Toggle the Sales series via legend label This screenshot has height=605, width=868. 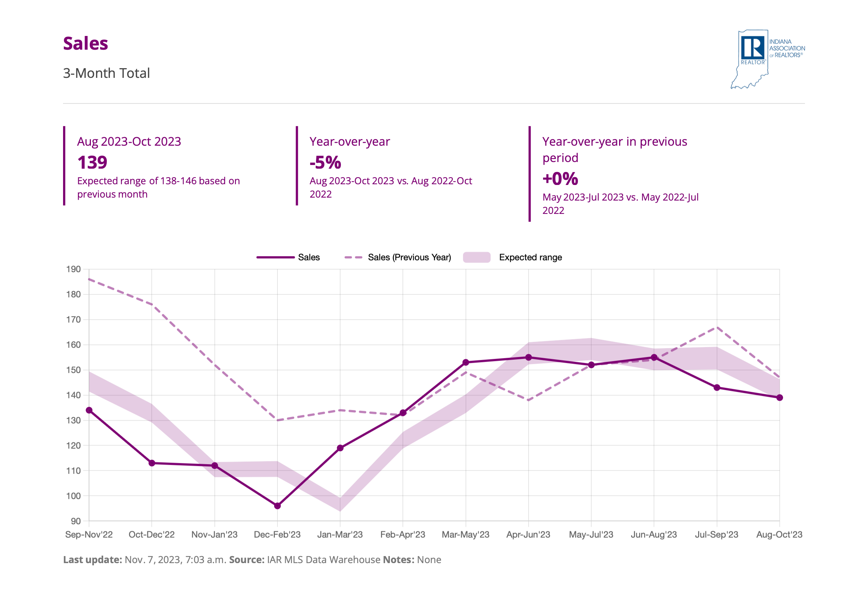click(309, 257)
